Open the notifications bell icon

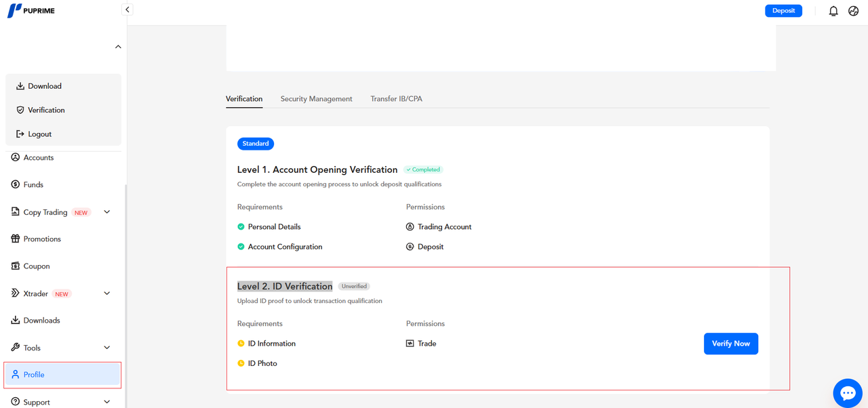(833, 11)
